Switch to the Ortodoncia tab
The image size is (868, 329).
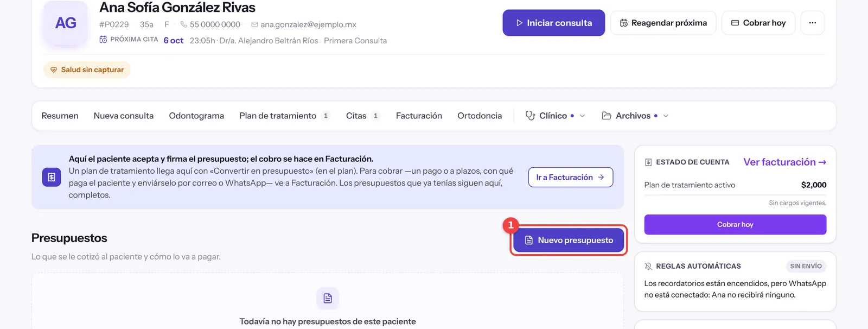pyautogui.click(x=480, y=116)
